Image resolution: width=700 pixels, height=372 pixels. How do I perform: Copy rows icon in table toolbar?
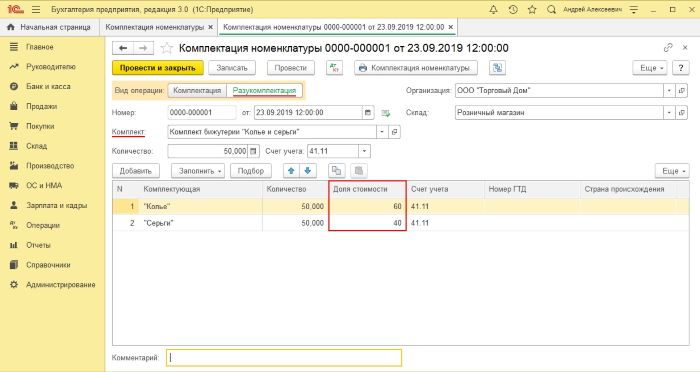337,171
